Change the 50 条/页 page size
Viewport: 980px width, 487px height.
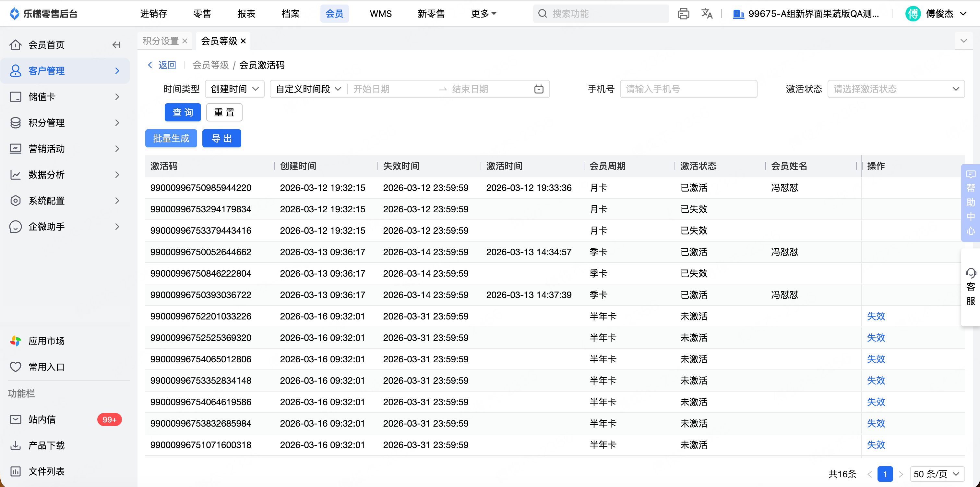click(937, 474)
